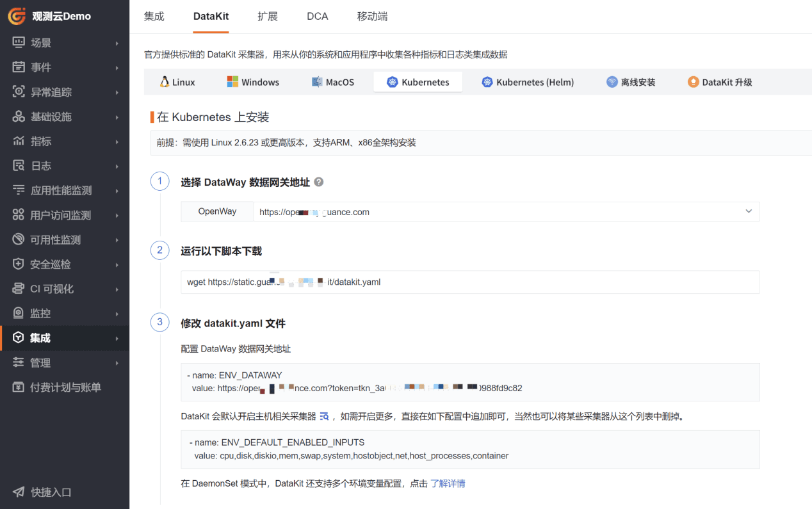Expand the 监控 submenu arrow
812x509 pixels.
(x=117, y=314)
